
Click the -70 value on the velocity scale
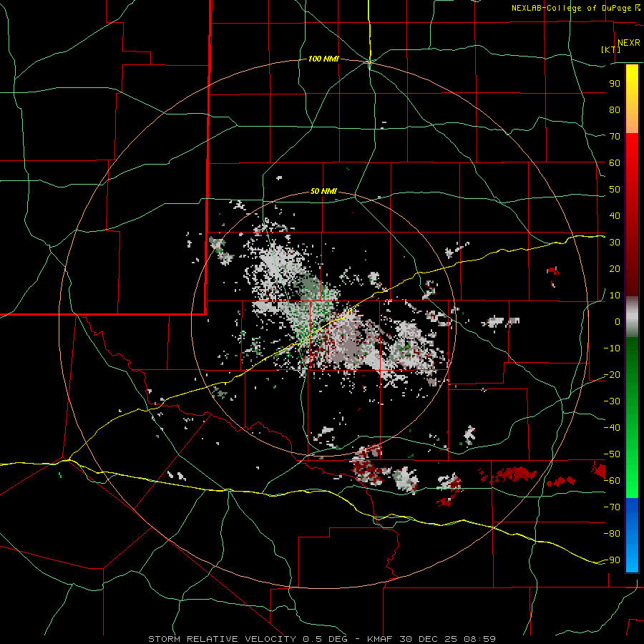pos(612,507)
